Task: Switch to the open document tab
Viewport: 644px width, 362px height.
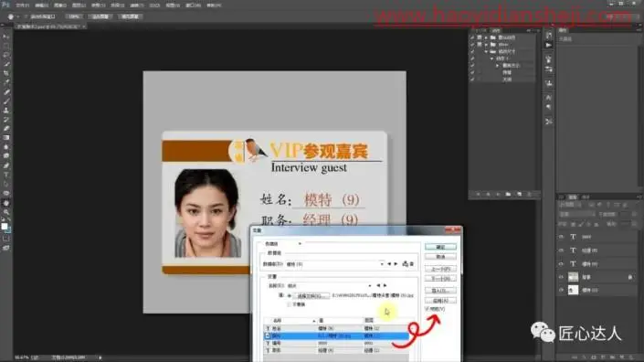Action: pos(50,27)
